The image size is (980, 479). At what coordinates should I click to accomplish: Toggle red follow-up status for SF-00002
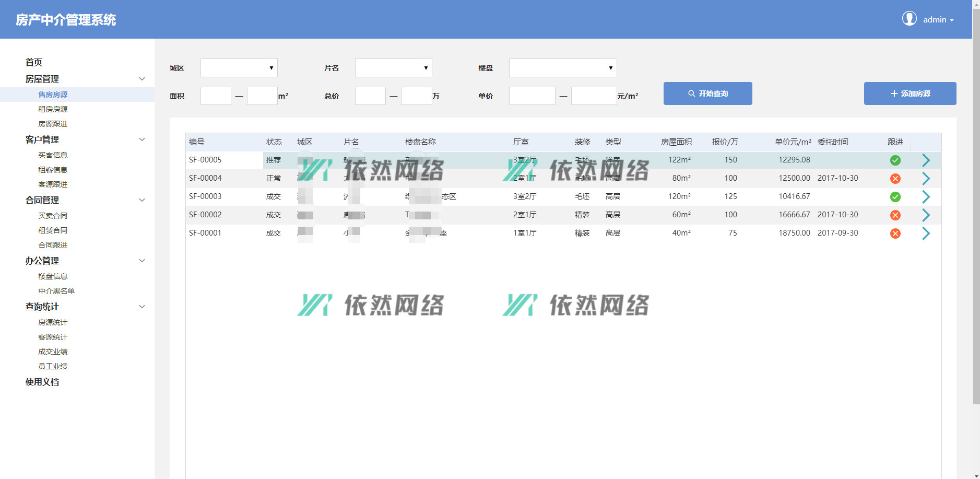tap(895, 215)
